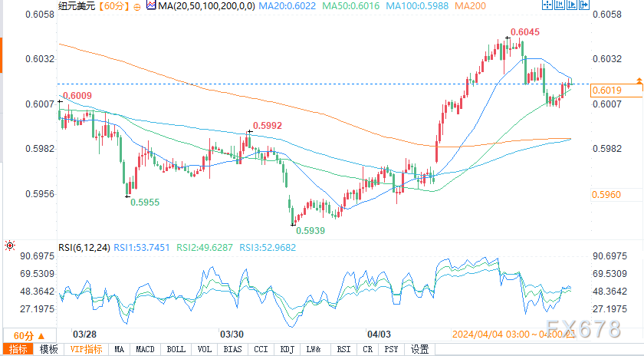
Task: Select the VOL indicator button
Action: click(x=204, y=349)
